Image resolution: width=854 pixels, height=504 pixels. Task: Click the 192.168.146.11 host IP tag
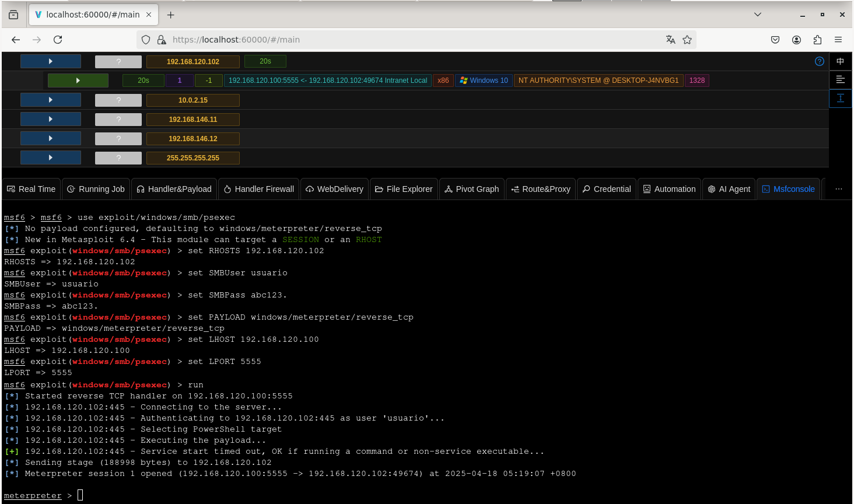pyautogui.click(x=193, y=120)
